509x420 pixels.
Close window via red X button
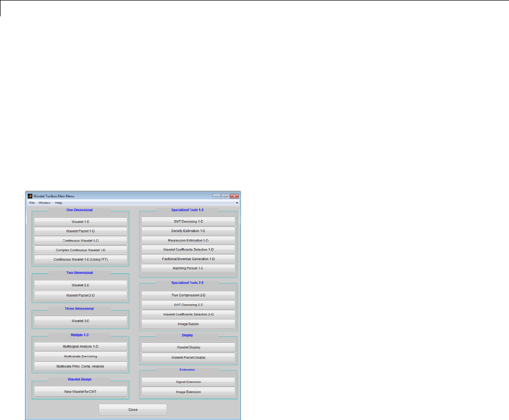(x=234, y=196)
